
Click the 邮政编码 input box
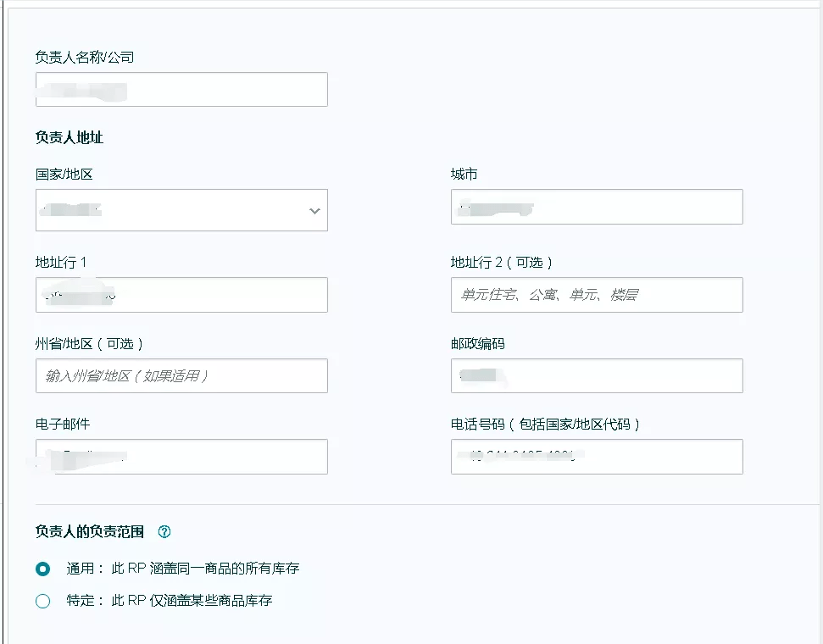tap(597, 375)
